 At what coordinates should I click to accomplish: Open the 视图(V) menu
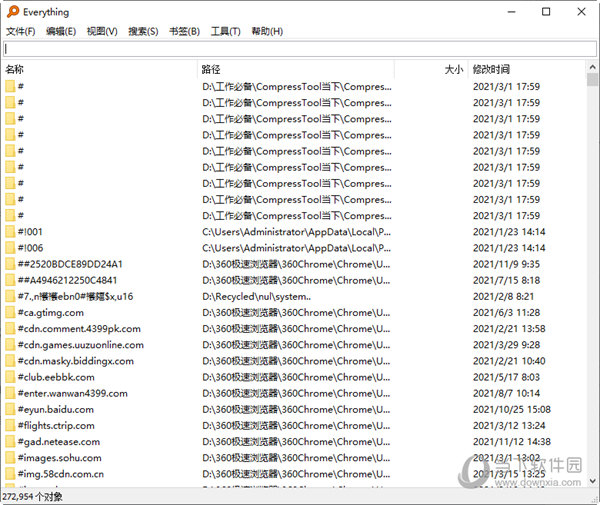[x=102, y=31]
